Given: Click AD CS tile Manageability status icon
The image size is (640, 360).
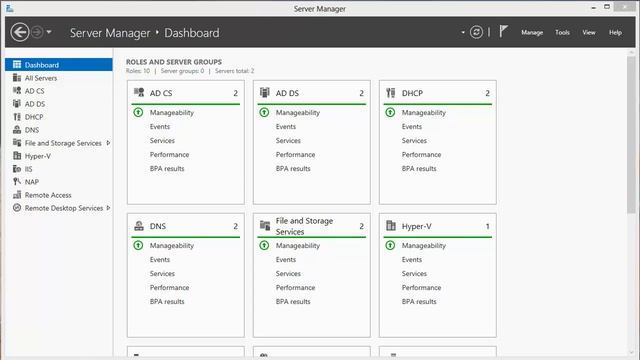Looking at the screenshot, I should point(138,112).
